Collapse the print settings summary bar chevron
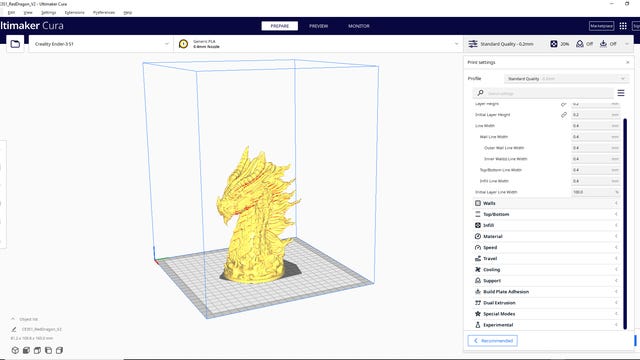 [x=627, y=44]
